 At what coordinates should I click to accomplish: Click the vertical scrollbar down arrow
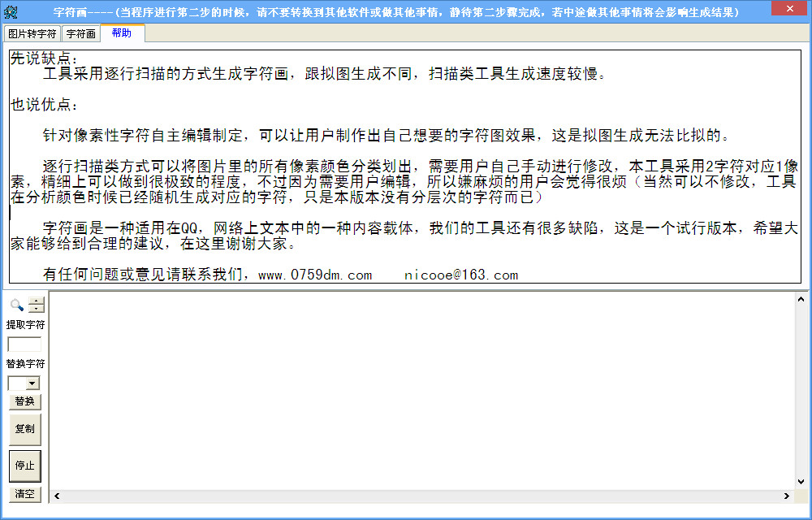tap(801, 479)
